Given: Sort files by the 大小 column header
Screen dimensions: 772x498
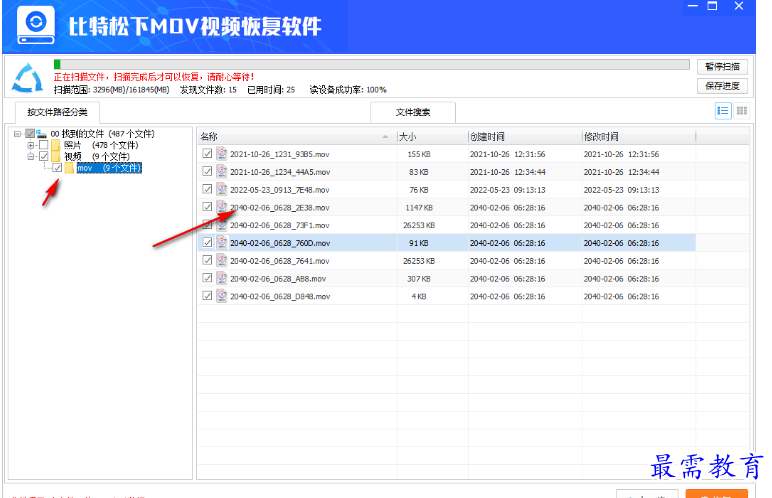Looking at the screenshot, I should (x=430, y=136).
